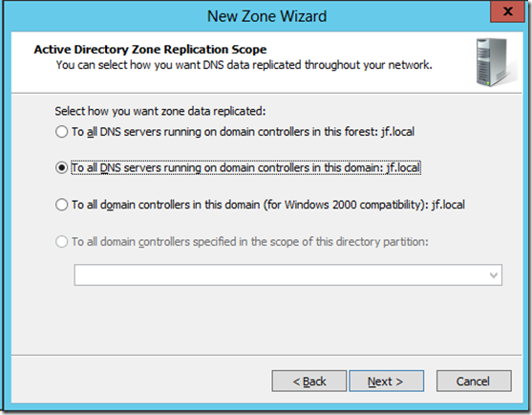532x415 pixels.
Task: Continue the wizard with Next button
Action: [387, 381]
